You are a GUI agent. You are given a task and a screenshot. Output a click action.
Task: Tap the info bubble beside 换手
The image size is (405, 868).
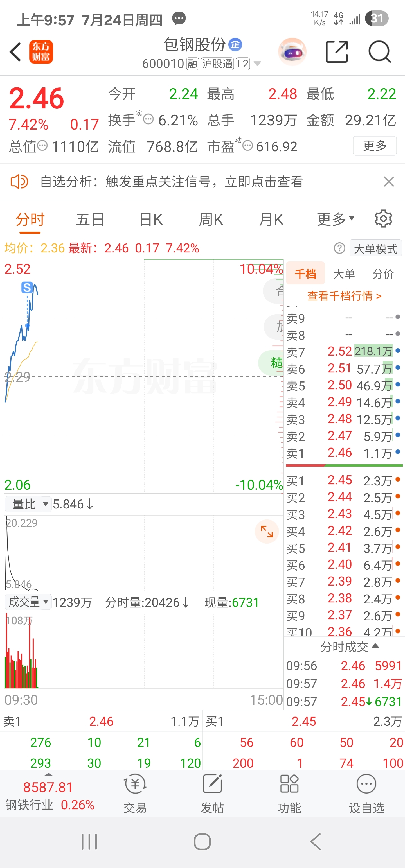[148, 119]
